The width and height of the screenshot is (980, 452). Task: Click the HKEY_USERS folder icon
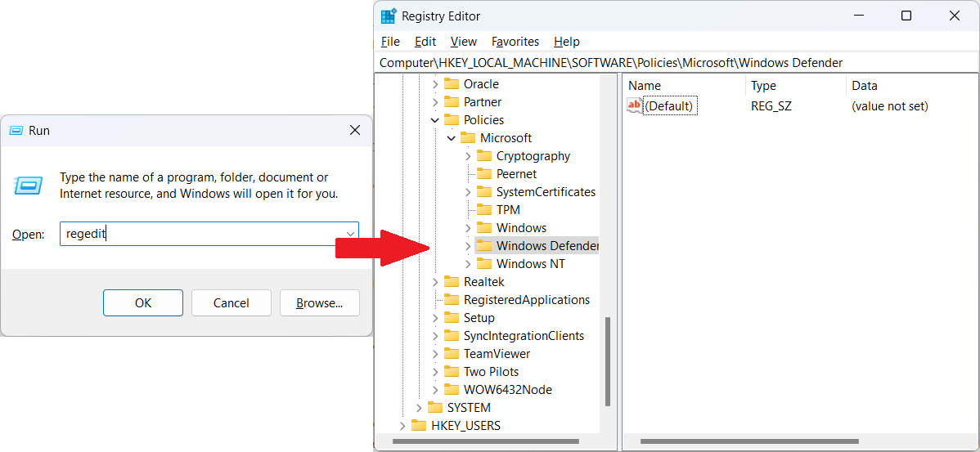(x=419, y=426)
